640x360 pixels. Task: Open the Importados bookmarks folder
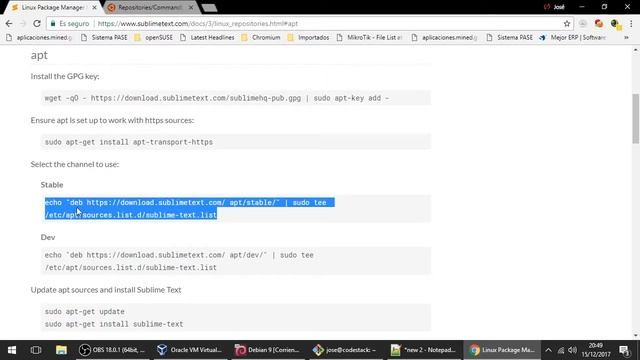(308, 38)
